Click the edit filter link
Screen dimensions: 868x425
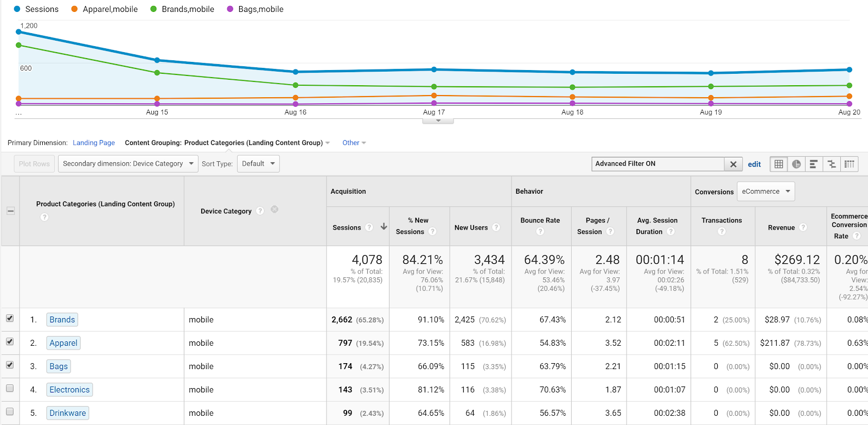tap(754, 164)
